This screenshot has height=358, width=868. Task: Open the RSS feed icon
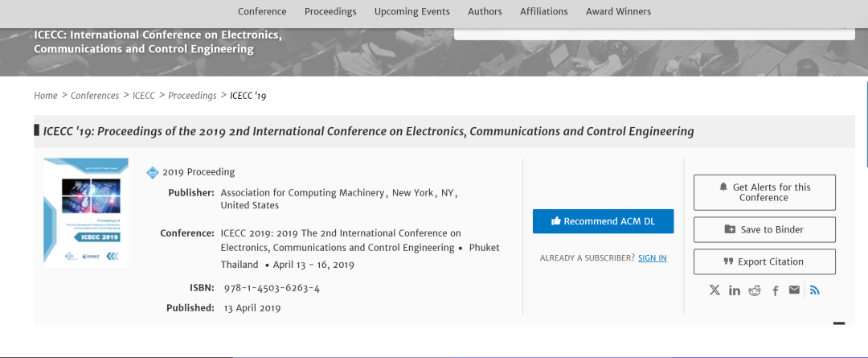click(x=814, y=290)
